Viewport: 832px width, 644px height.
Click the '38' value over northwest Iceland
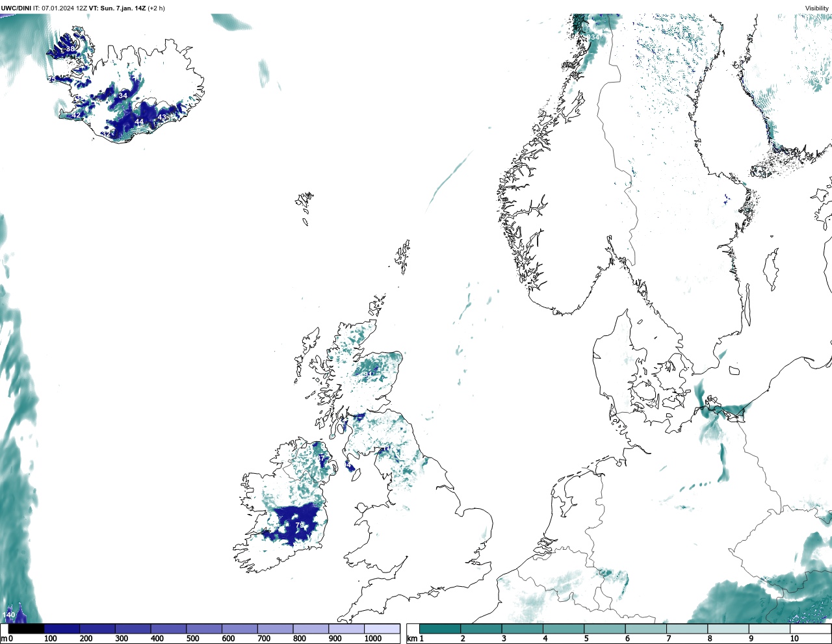[x=70, y=49]
